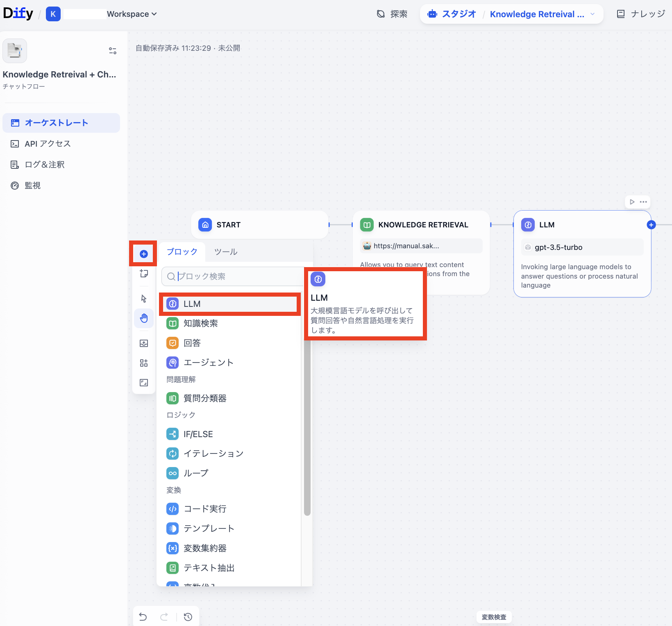The image size is (672, 626).
Task: Add the IF/ELSE block
Action: point(198,434)
